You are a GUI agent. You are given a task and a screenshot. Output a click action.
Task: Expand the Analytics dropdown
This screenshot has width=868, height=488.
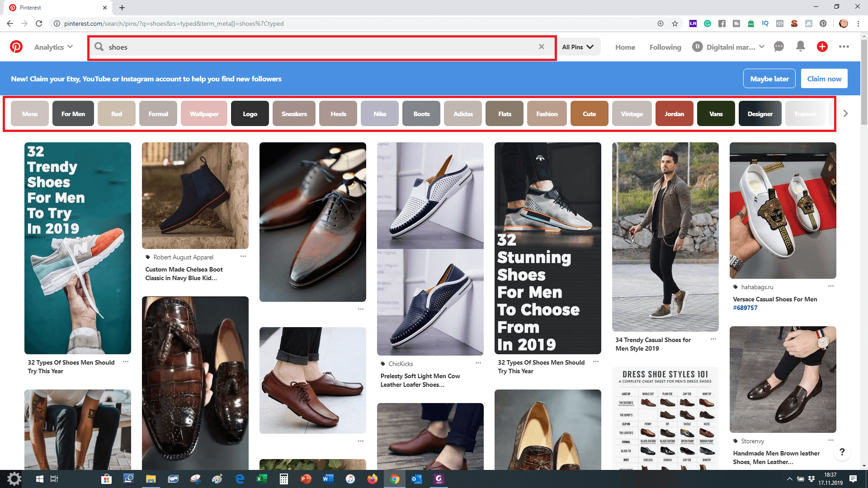pos(53,47)
